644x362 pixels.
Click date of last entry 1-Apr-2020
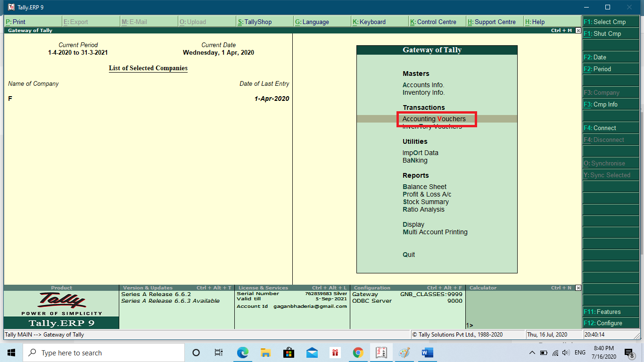(272, 99)
